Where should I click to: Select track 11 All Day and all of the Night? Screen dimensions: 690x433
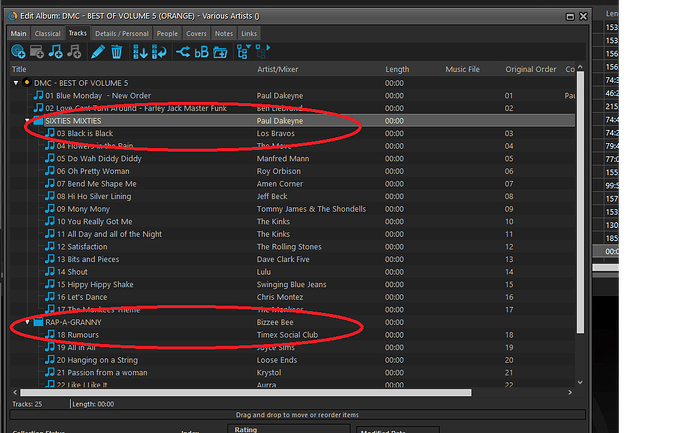click(109, 234)
